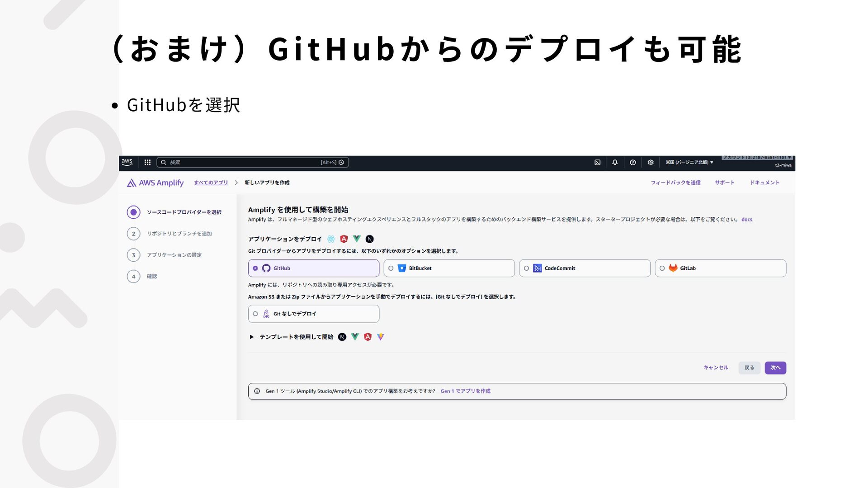Select the BitBucket radio option
The width and height of the screenshot is (868, 488).
391,268
